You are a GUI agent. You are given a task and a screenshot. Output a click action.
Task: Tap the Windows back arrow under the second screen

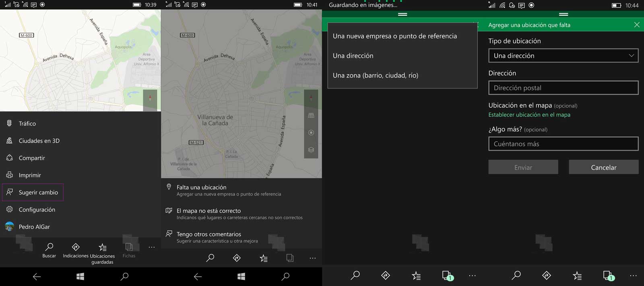(198, 276)
